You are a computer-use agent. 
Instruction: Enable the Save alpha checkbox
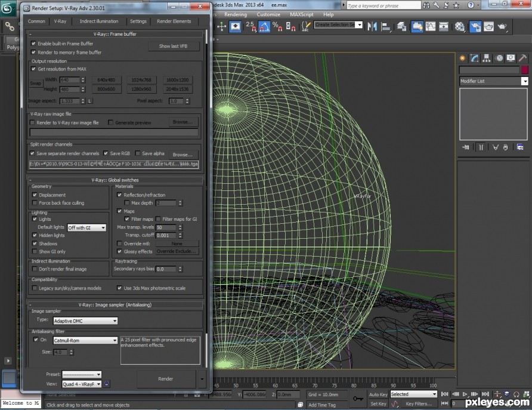[x=138, y=153]
